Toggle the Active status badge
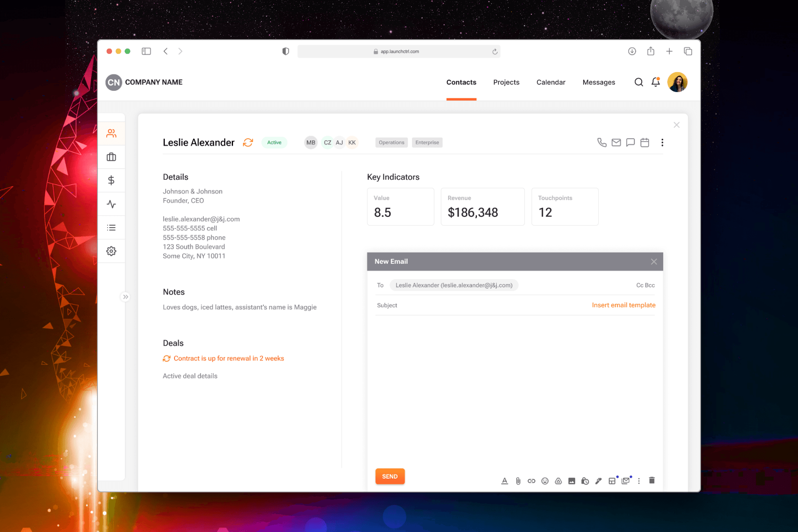Image resolution: width=798 pixels, height=532 pixels. point(274,143)
